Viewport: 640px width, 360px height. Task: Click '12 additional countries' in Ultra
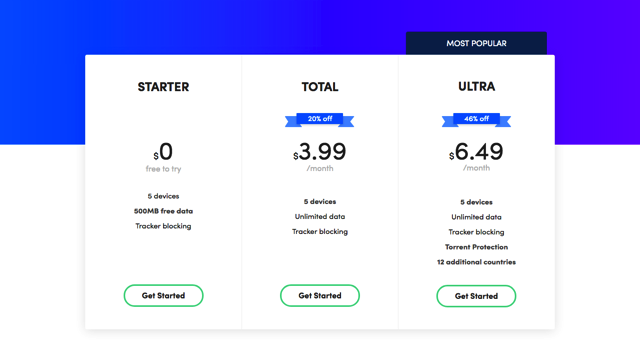(476, 262)
